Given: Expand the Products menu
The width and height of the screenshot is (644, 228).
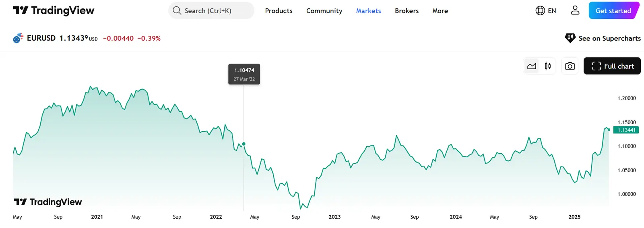Looking at the screenshot, I should click(279, 11).
